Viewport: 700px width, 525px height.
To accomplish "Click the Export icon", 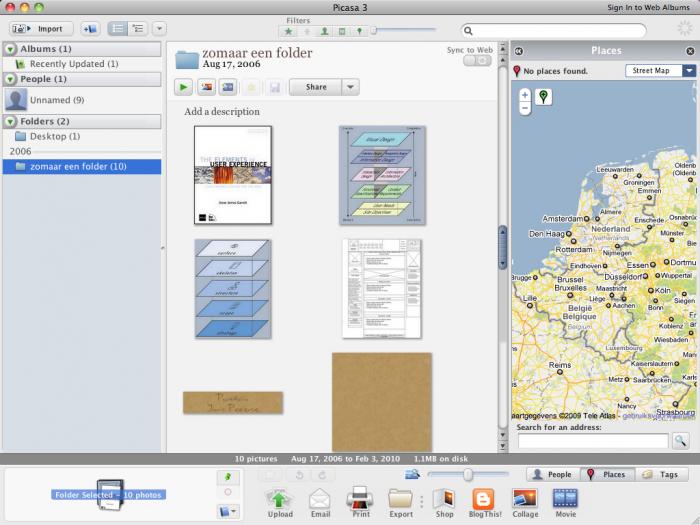I will [400, 503].
